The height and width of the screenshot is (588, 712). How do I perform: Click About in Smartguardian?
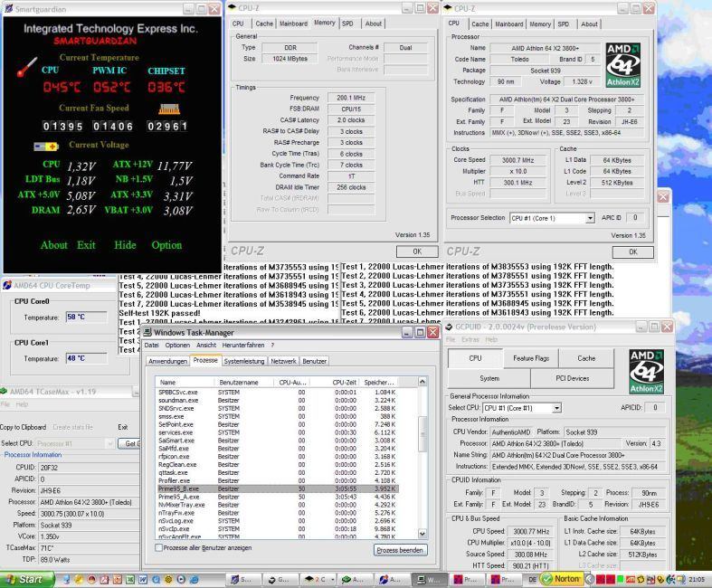pos(54,245)
